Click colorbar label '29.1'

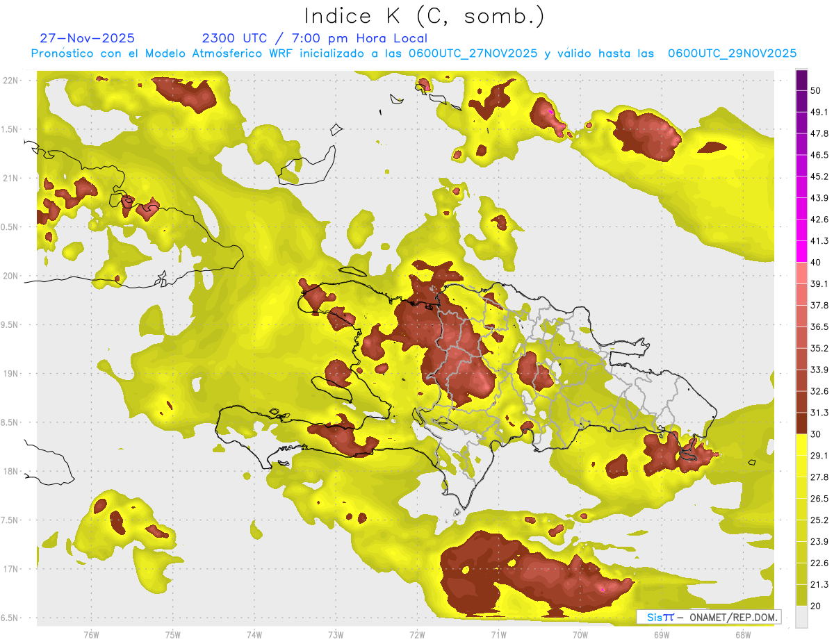[x=819, y=456]
